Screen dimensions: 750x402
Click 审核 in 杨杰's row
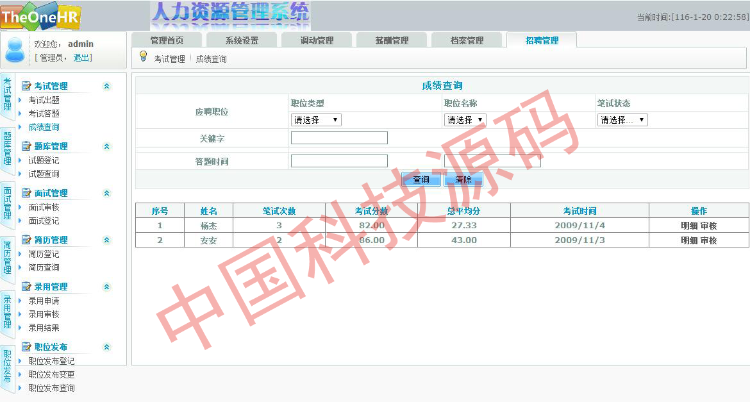pyautogui.click(x=708, y=226)
